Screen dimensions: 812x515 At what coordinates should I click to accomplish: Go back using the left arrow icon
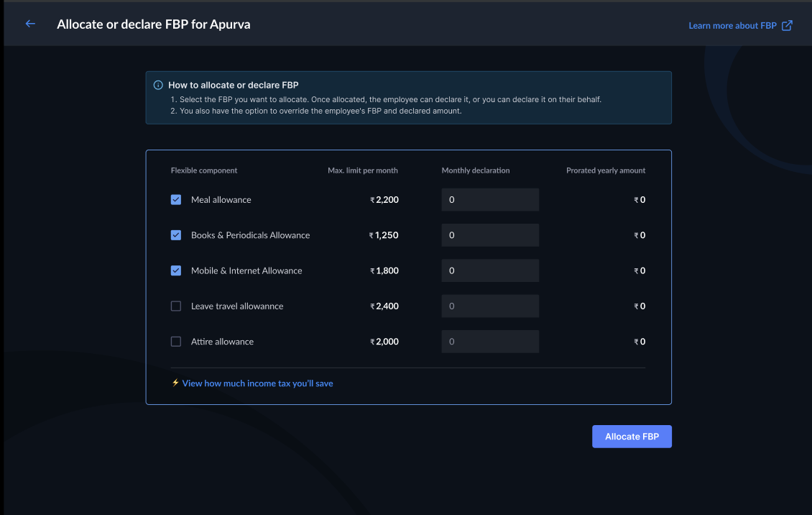(30, 24)
